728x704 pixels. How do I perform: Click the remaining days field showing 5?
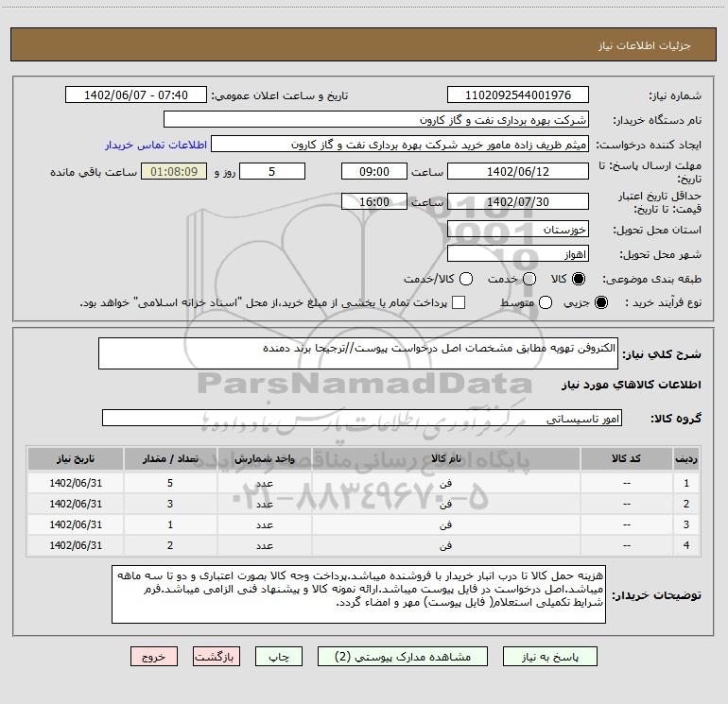click(x=272, y=171)
